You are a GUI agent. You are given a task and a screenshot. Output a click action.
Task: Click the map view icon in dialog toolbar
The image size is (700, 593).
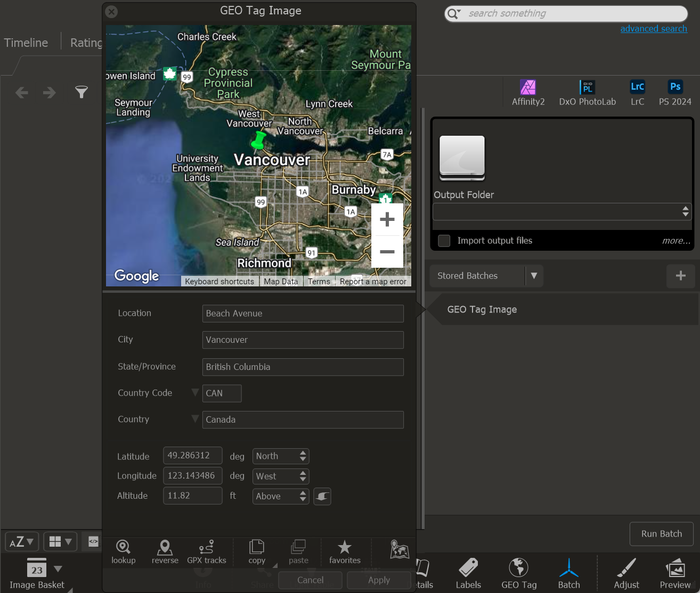400,549
